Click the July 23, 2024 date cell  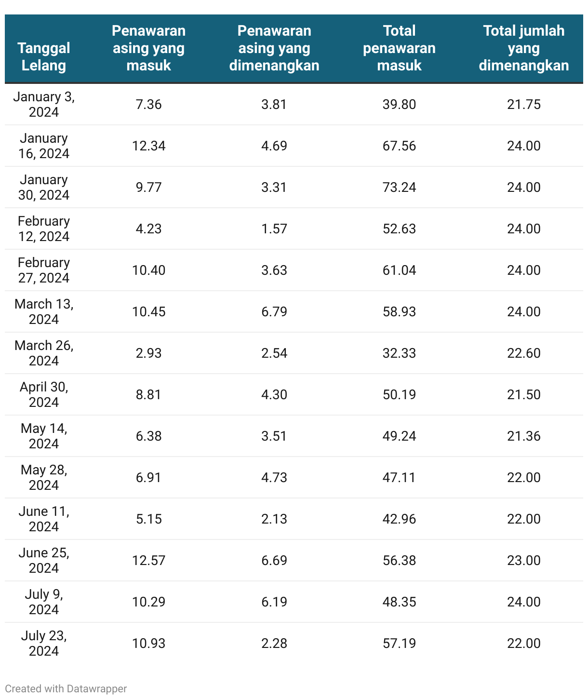coord(44,644)
